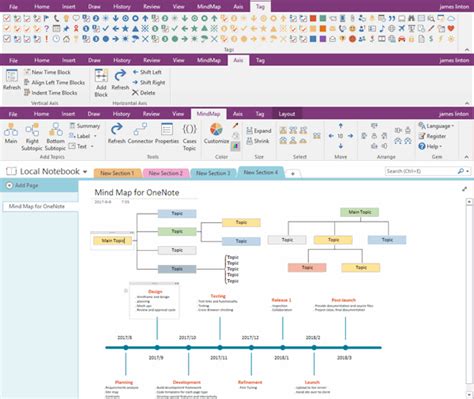Apply the clock tag icon
This screenshot has height=399, width=474.
pyautogui.click(x=56, y=39)
